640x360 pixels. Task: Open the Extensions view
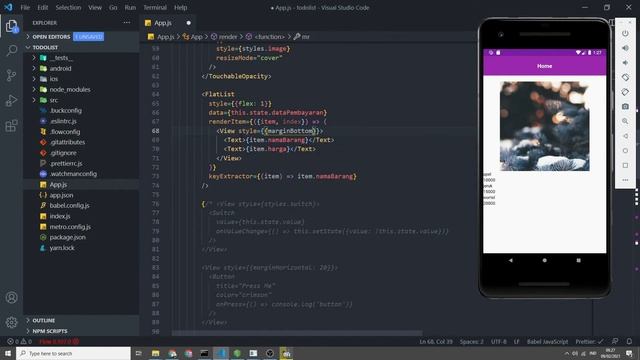(x=11, y=125)
